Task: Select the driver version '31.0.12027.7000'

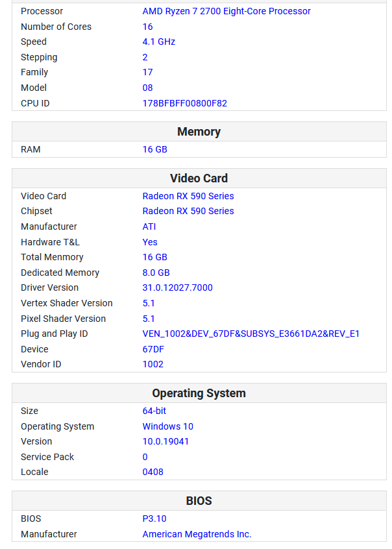Action: (x=177, y=287)
